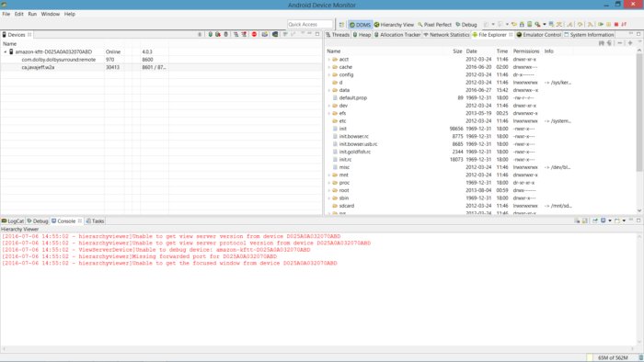644x362 pixels.
Task: Click the File Explorer vertical scrollbar
Action: (639, 112)
